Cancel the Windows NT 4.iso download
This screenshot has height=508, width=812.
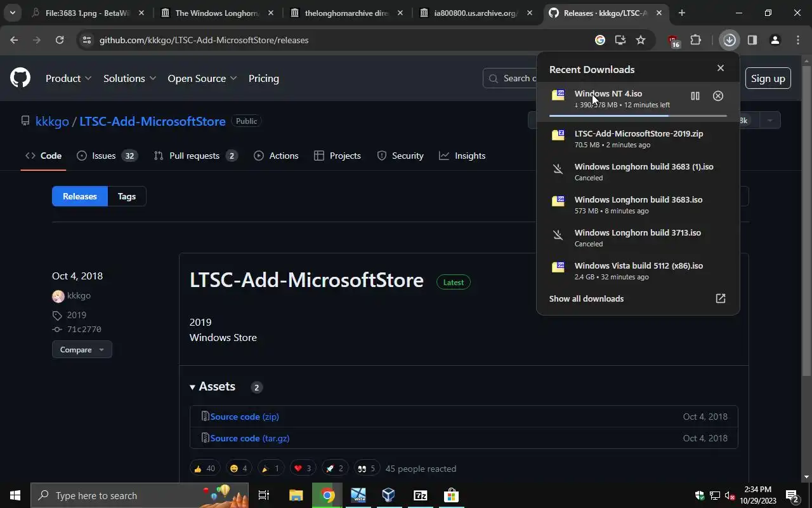[x=718, y=96]
